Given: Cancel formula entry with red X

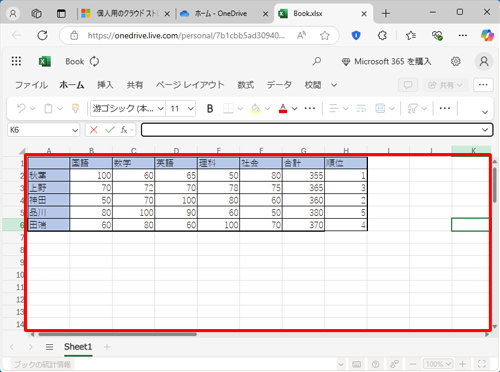Looking at the screenshot, I should point(94,130).
